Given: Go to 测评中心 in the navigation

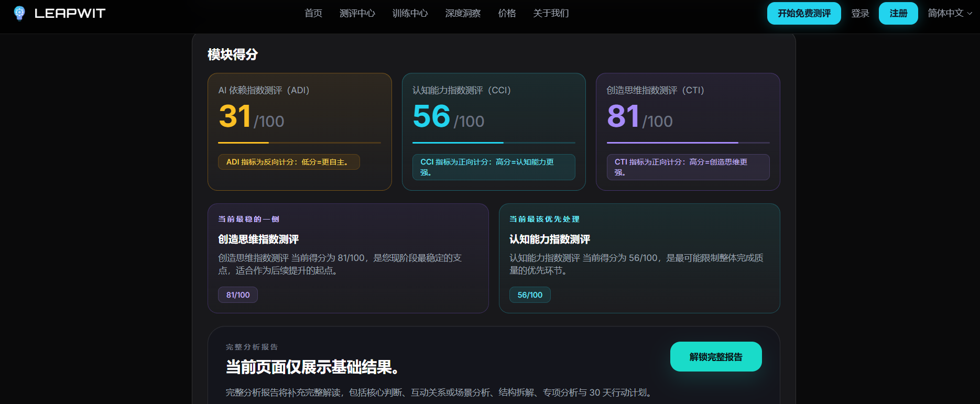Looking at the screenshot, I should click(x=357, y=13).
